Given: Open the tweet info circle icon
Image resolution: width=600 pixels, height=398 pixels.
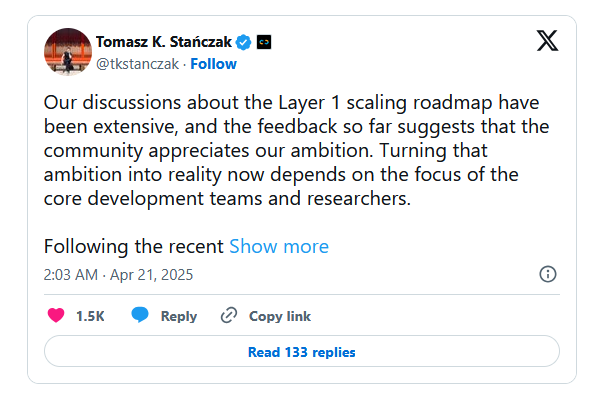Looking at the screenshot, I should (x=548, y=274).
